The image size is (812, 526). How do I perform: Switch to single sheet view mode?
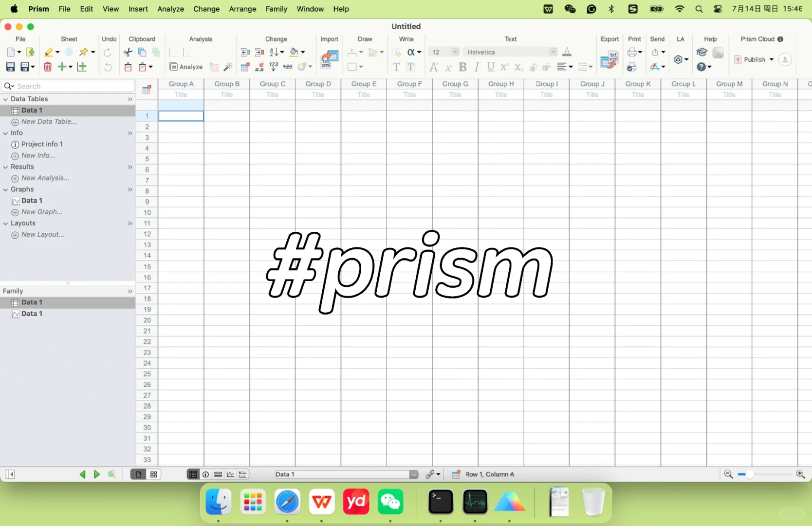(138, 474)
